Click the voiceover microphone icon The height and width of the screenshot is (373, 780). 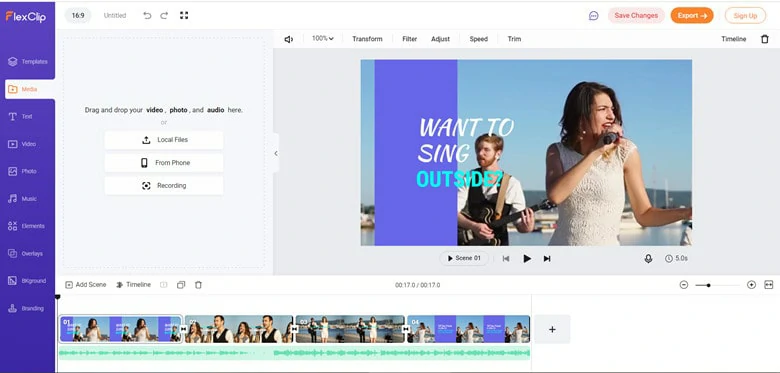pos(648,259)
